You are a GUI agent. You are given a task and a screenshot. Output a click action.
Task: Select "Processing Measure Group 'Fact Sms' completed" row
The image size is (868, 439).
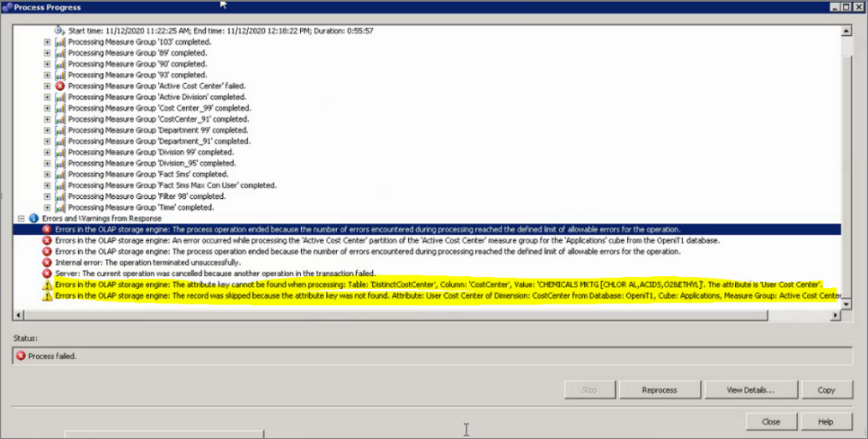tap(148, 174)
